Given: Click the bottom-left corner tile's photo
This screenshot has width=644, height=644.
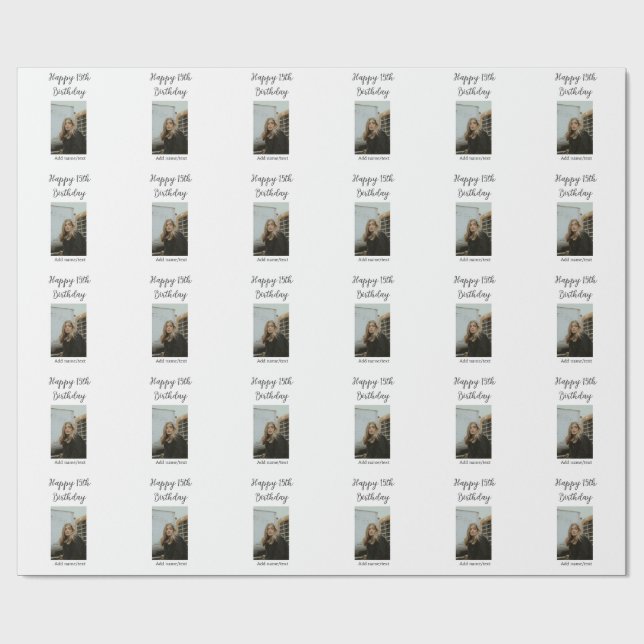Looking at the screenshot, I should coord(68,533).
